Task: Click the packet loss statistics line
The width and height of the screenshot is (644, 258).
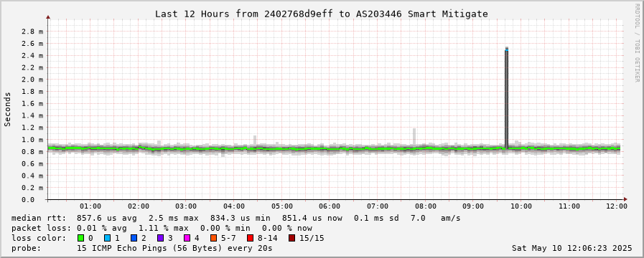Action: point(162,228)
